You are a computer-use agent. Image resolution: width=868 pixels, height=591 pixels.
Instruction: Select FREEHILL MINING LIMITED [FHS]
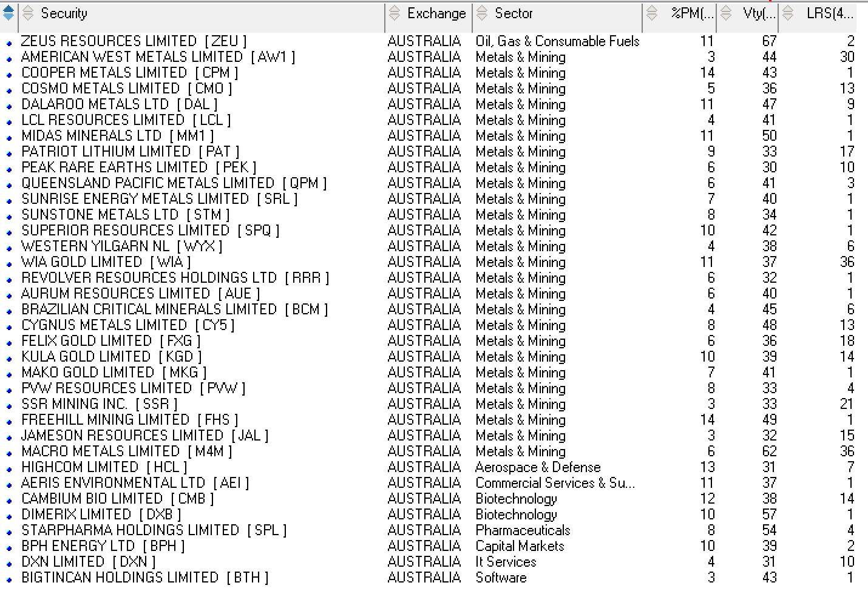click(x=130, y=420)
